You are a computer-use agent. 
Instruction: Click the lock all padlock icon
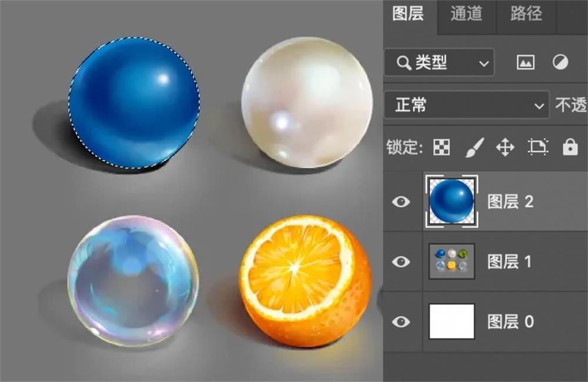coord(570,147)
